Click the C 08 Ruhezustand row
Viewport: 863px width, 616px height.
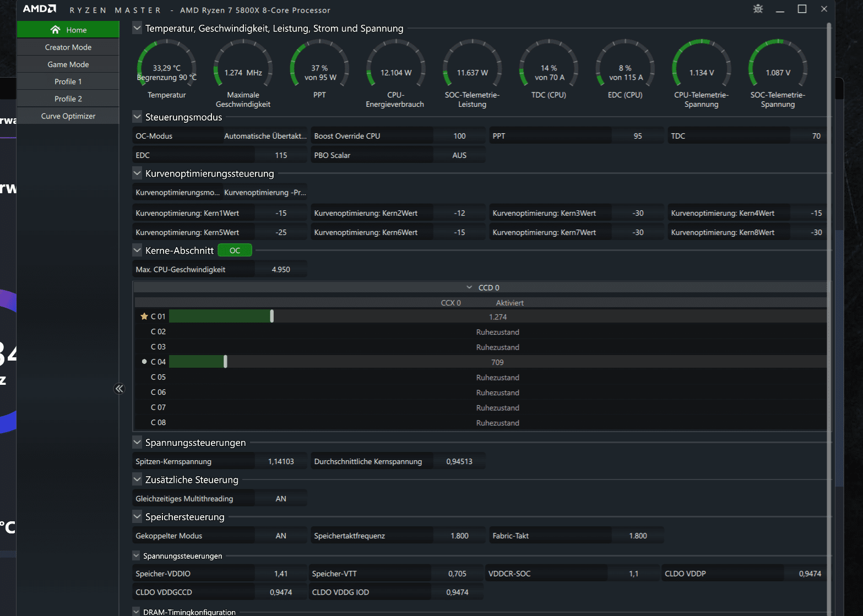480,423
